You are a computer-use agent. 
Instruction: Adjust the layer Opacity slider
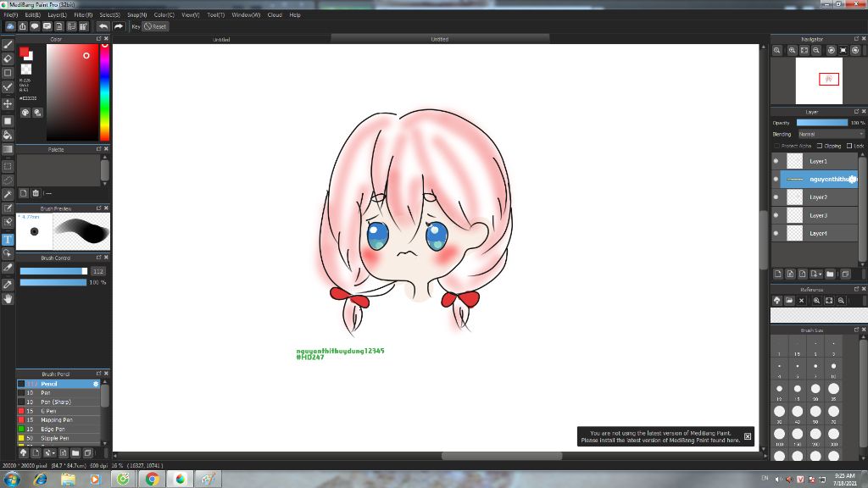tap(822, 123)
